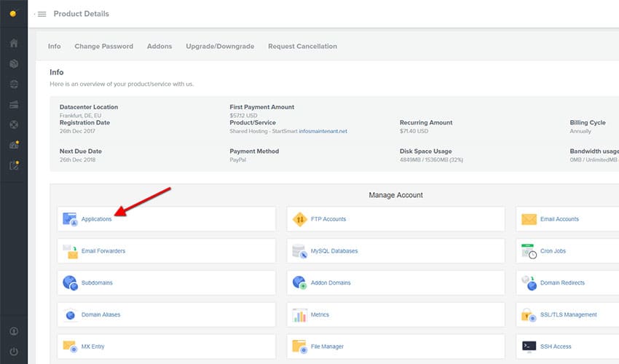Click the 26th Dec 2018 due date
Screen dimensions: 619x364
pyautogui.click(x=77, y=160)
